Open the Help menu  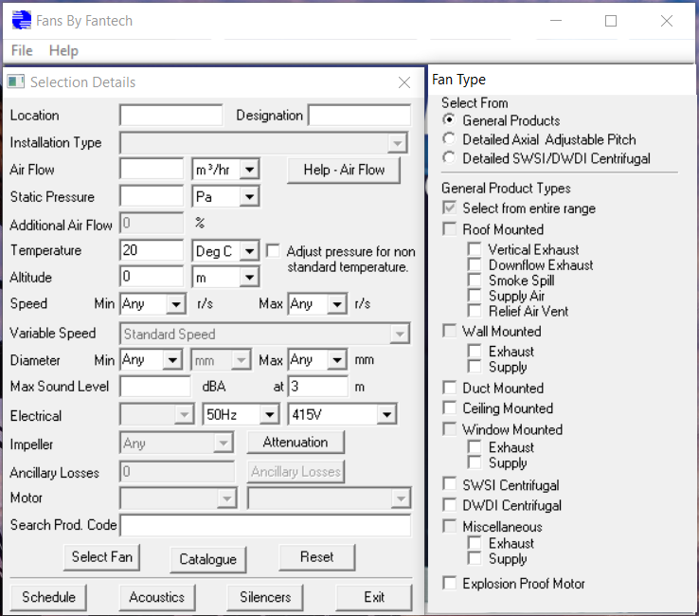[63, 50]
